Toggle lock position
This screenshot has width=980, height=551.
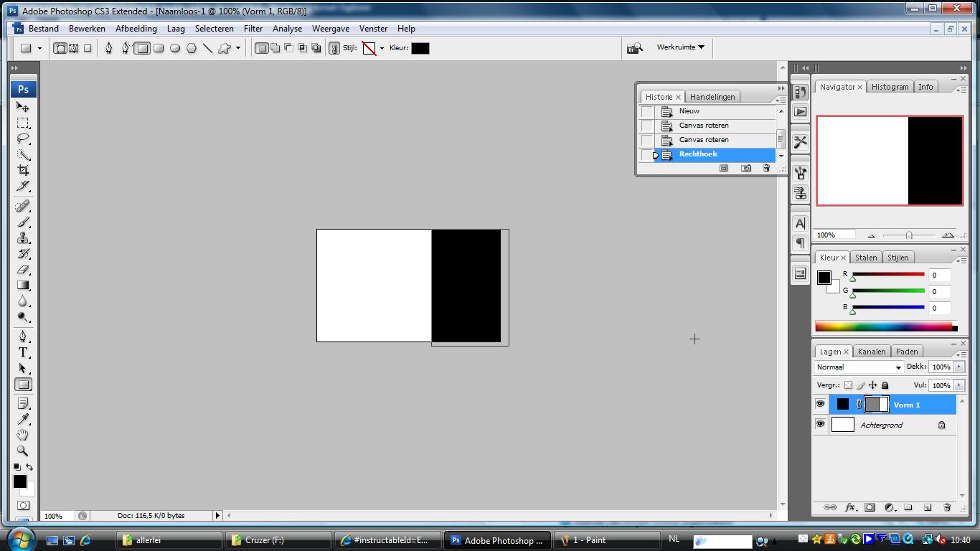(872, 385)
